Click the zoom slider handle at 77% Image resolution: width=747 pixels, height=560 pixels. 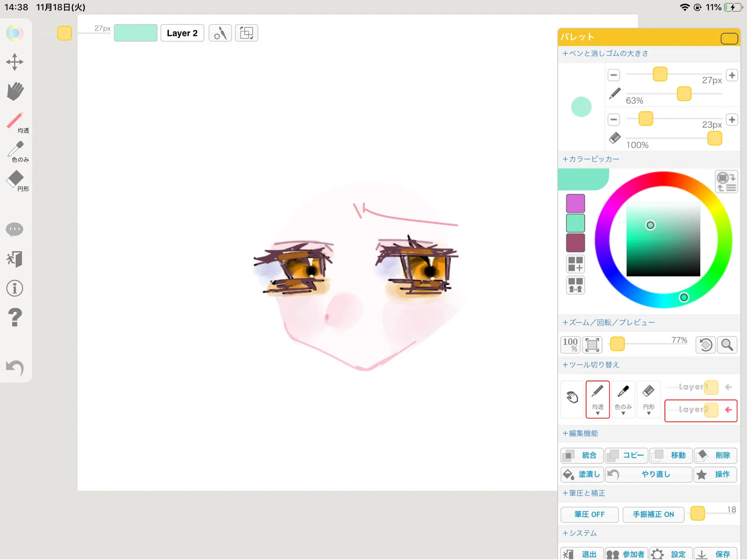pos(617,344)
